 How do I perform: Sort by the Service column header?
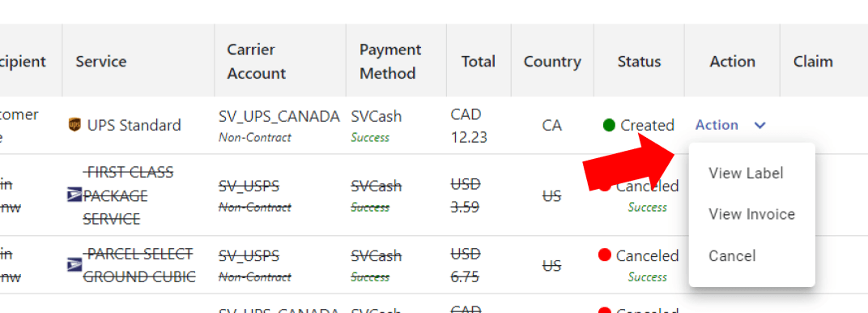pyautogui.click(x=101, y=61)
